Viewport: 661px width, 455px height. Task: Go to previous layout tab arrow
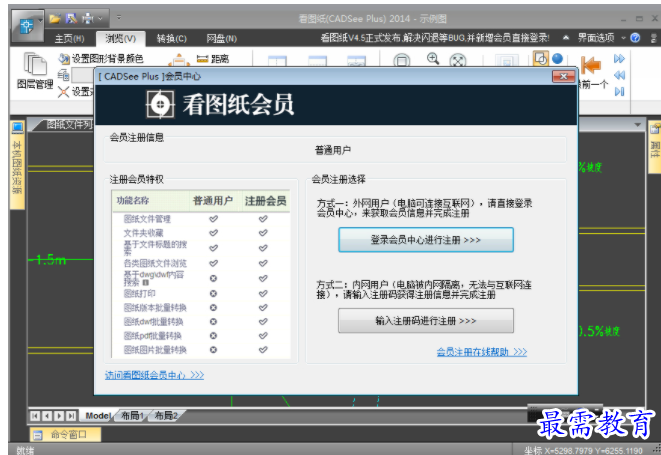(x=47, y=416)
